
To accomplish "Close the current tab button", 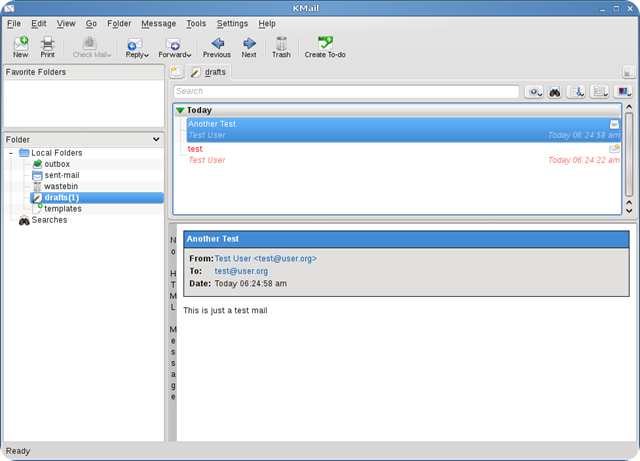I will (628, 73).
